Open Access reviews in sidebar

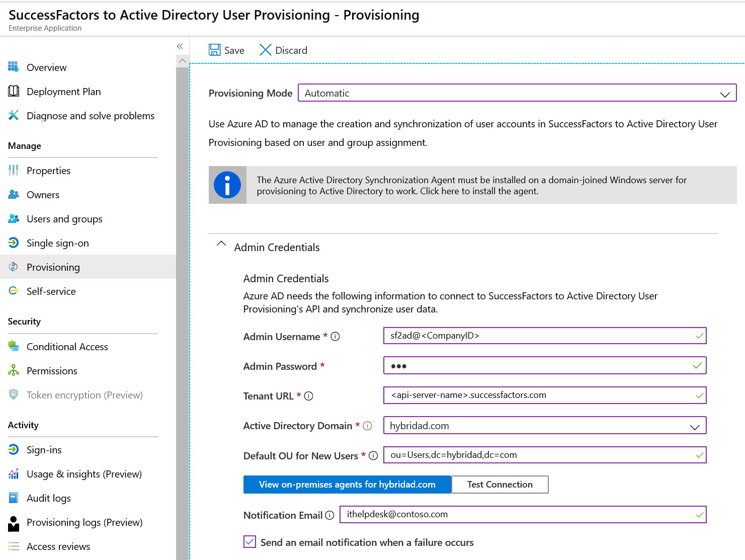coord(58,546)
